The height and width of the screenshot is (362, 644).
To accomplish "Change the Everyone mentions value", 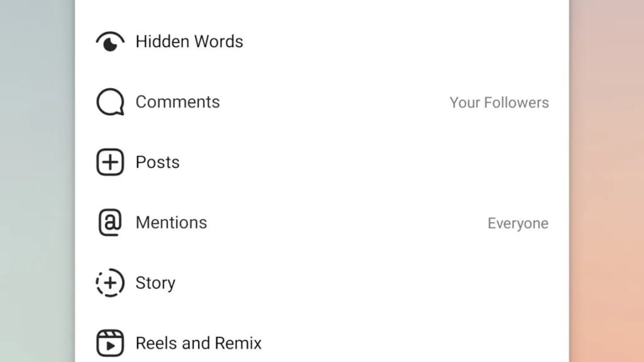I will click(x=518, y=223).
